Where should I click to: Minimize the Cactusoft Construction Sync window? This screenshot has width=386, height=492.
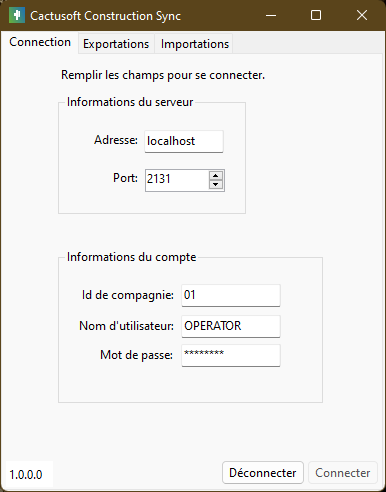point(271,15)
